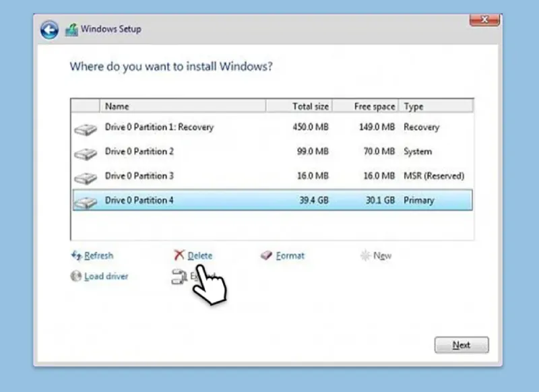The height and width of the screenshot is (392, 539).
Task: Click the New partition link
Action: click(x=382, y=255)
